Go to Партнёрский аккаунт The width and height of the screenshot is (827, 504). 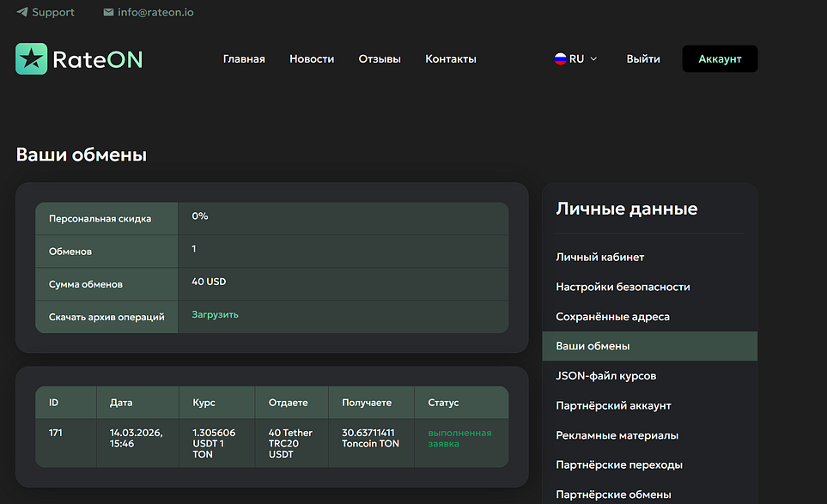613,405
